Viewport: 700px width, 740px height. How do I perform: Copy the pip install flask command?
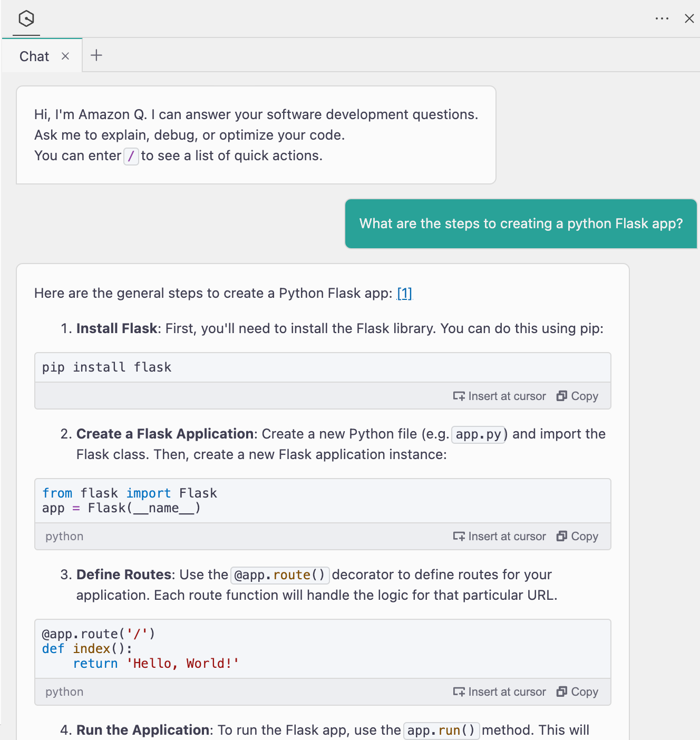pos(577,396)
